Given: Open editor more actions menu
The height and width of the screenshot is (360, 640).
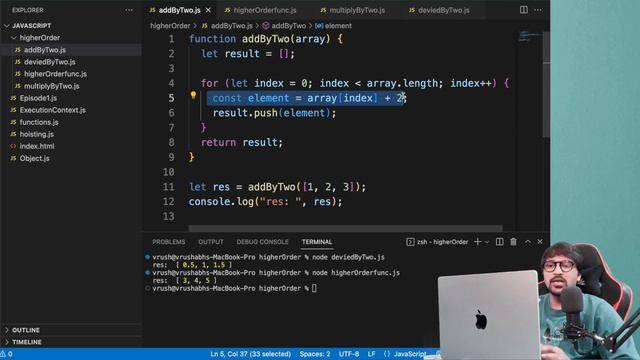Looking at the screenshot, I should [538, 10].
